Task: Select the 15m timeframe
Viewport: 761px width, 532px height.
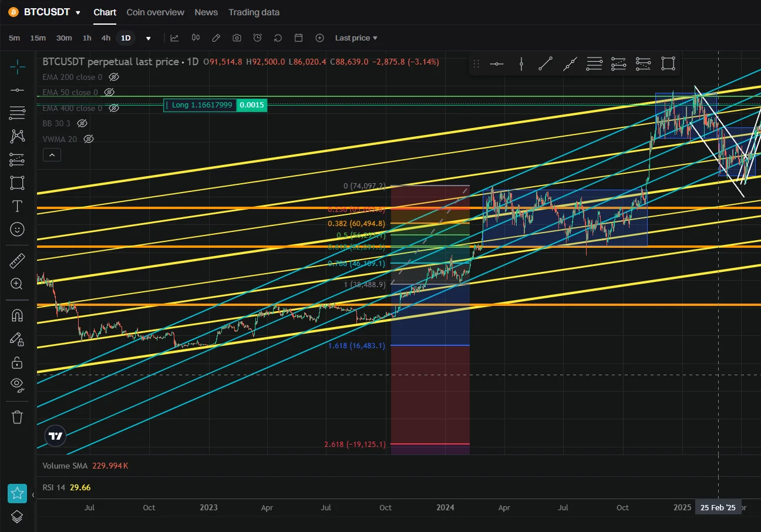Action: 38,38
